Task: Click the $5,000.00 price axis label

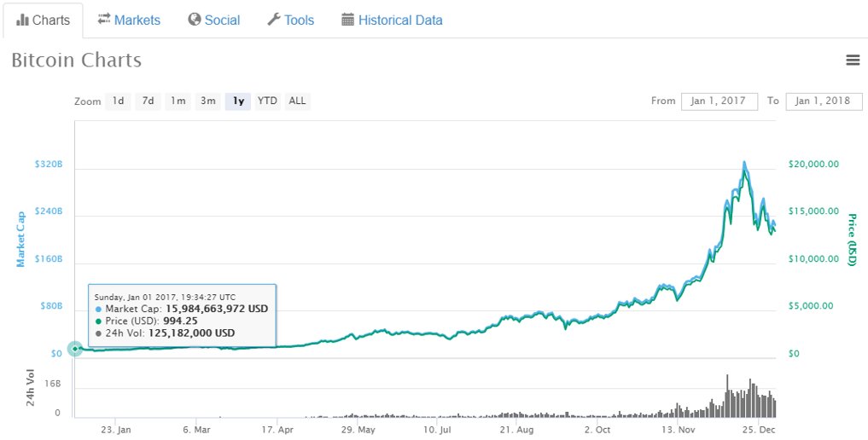Action: pyautogui.click(x=811, y=305)
